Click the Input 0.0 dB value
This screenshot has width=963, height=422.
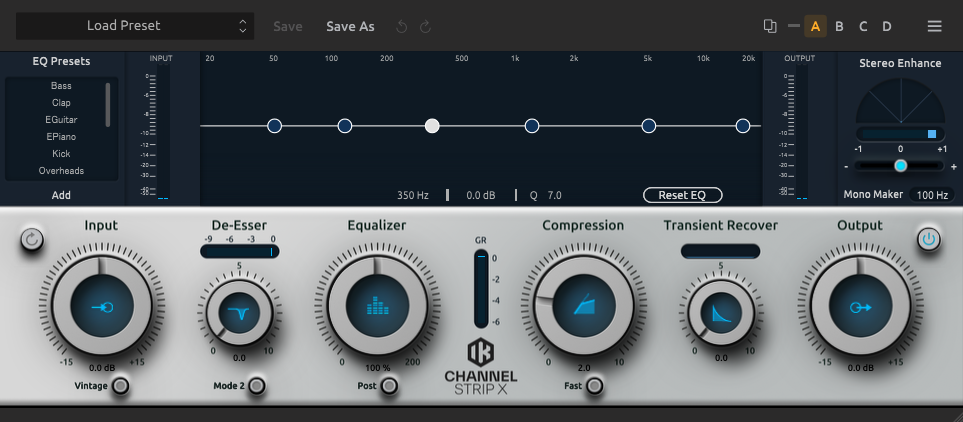(103, 368)
